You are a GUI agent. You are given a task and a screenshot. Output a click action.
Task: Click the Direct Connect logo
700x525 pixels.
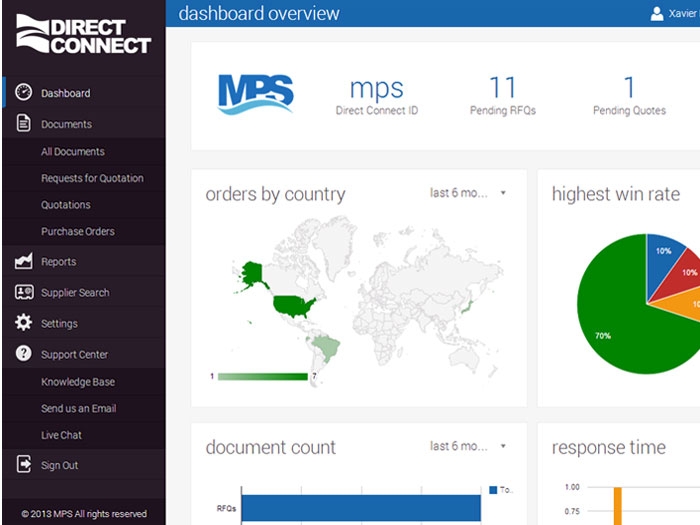(x=83, y=34)
